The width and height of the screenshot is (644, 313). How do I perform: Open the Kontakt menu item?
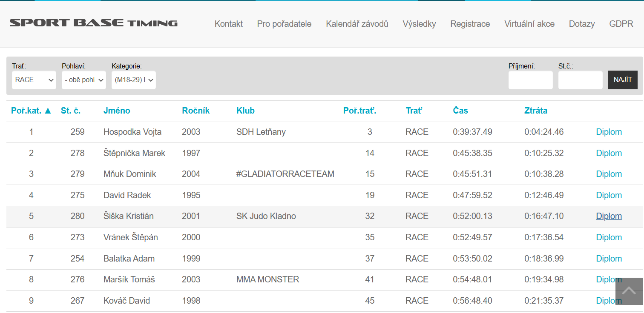pos(229,24)
